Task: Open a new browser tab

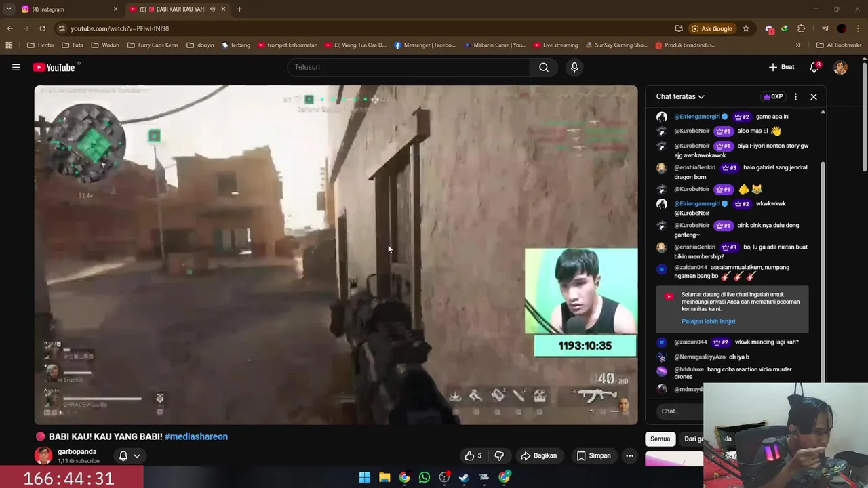Action: (239, 9)
